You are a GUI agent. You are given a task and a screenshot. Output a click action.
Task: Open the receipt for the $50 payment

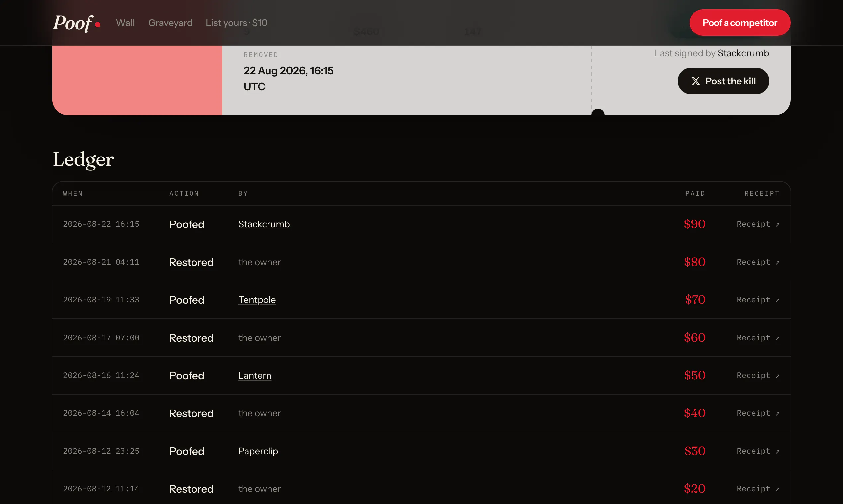(x=758, y=376)
